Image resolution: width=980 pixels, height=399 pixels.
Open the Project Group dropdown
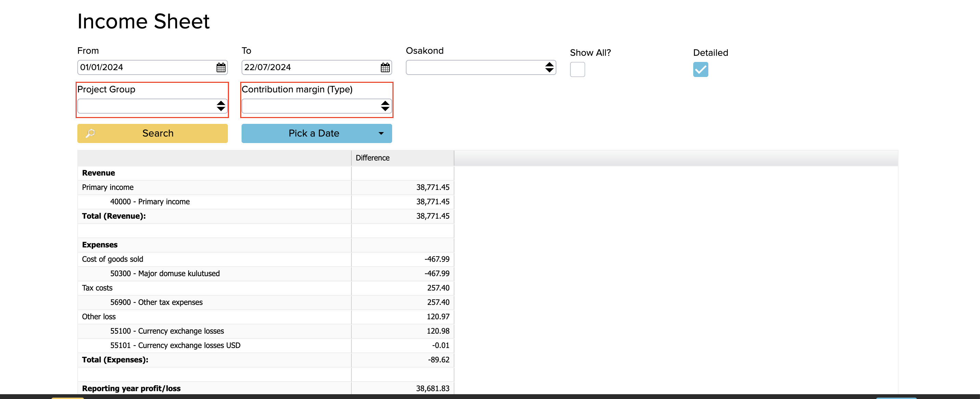[152, 106]
